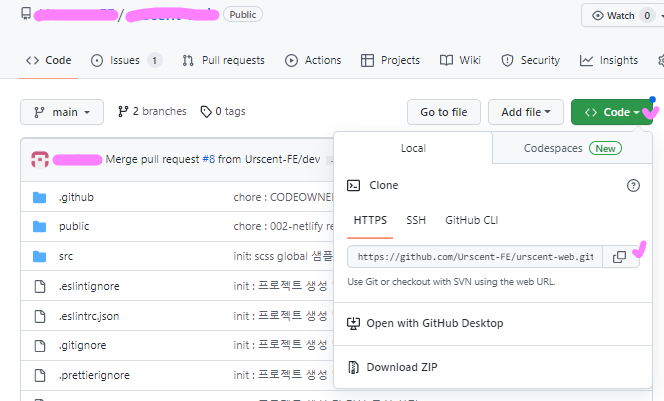Open the Insights tab
Image resolution: width=664 pixels, height=401 pixels.
pos(609,61)
